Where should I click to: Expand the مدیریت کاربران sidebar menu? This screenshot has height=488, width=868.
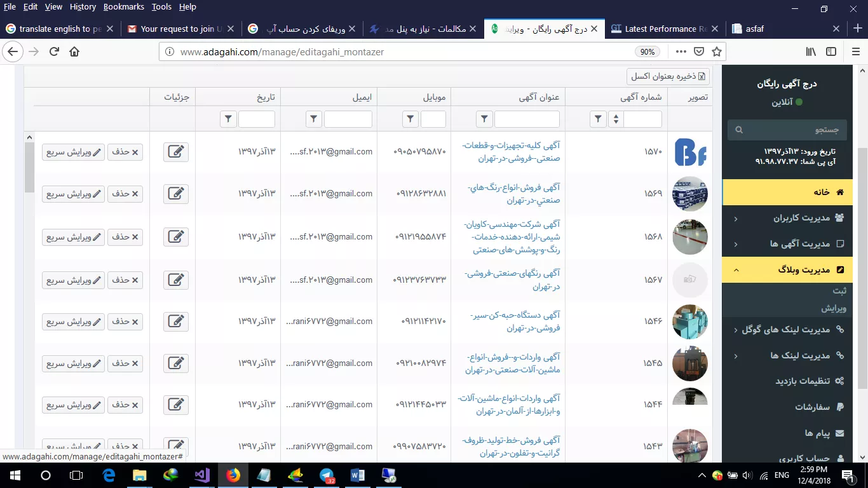pyautogui.click(x=794, y=218)
